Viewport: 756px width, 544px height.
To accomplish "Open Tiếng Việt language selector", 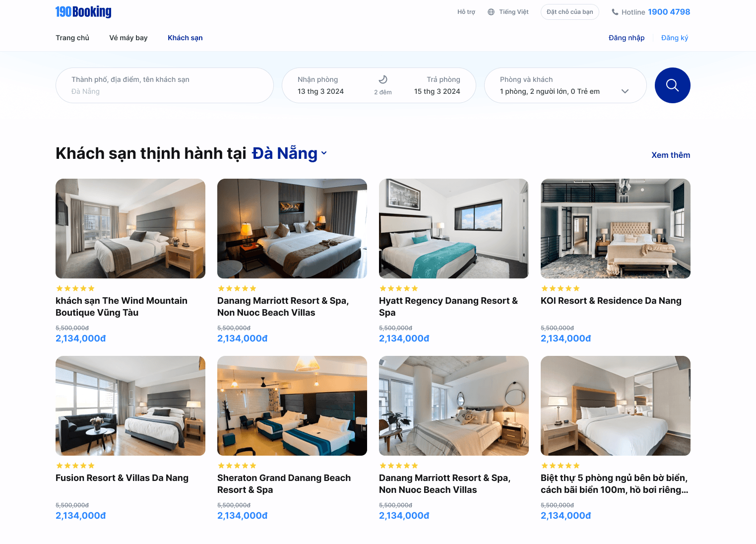I will pos(514,12).
